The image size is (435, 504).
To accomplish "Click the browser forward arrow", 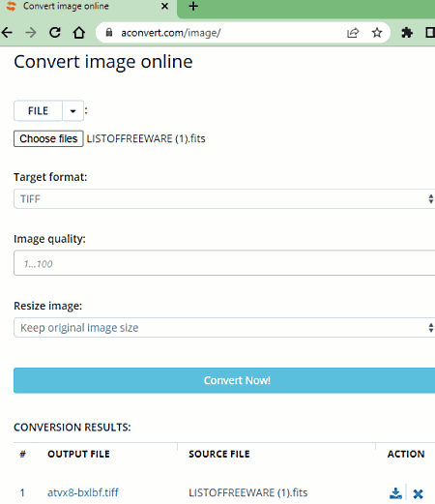I will [31, 33].
